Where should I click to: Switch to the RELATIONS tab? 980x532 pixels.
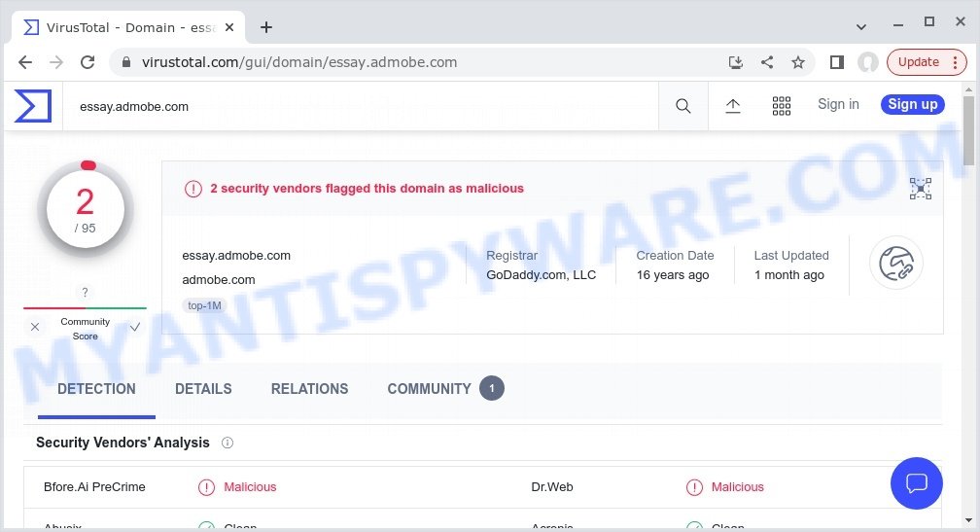pos(309,389)
